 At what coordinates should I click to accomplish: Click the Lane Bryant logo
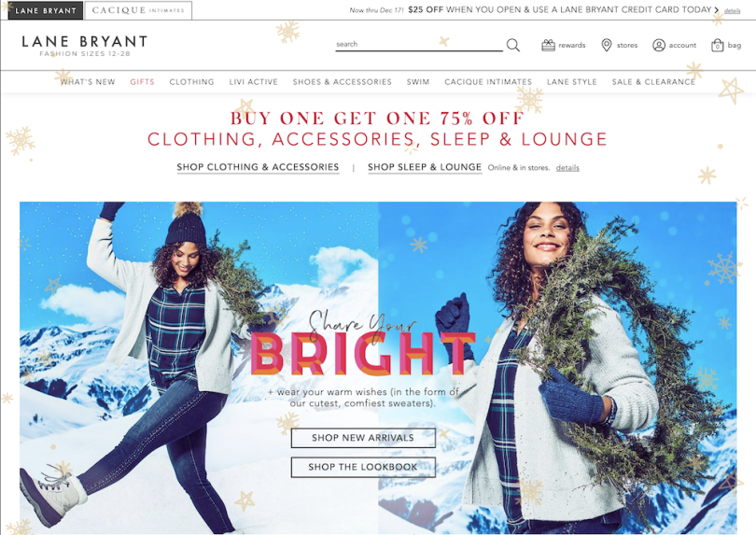pos(84,46)
